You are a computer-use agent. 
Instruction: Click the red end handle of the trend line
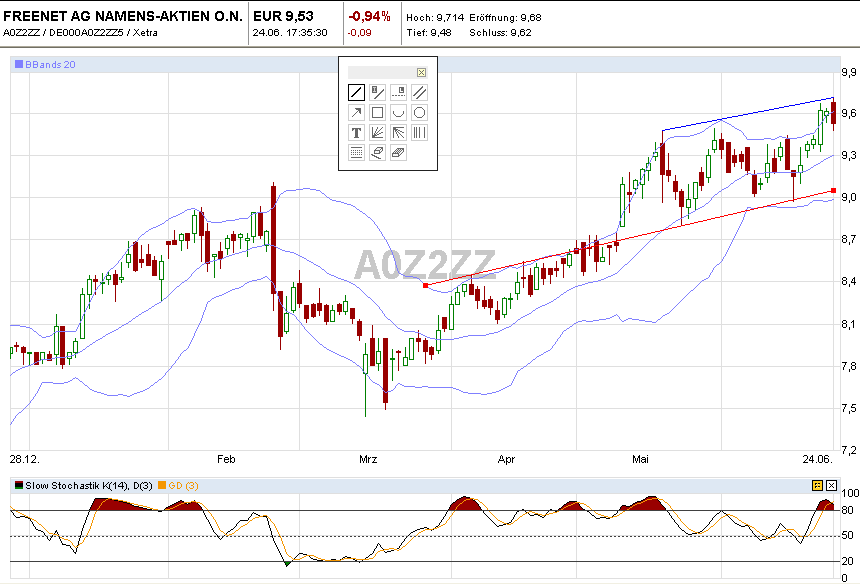pyautogui.click(x=834, y=191)
